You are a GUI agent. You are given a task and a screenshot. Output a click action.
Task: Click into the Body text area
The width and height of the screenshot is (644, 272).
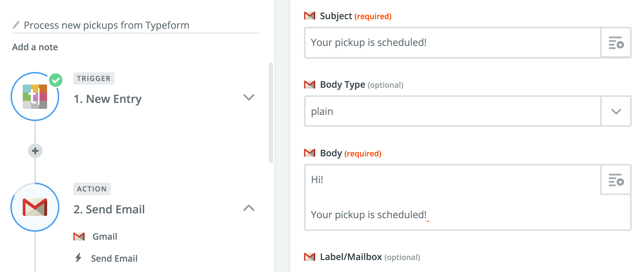452,197
